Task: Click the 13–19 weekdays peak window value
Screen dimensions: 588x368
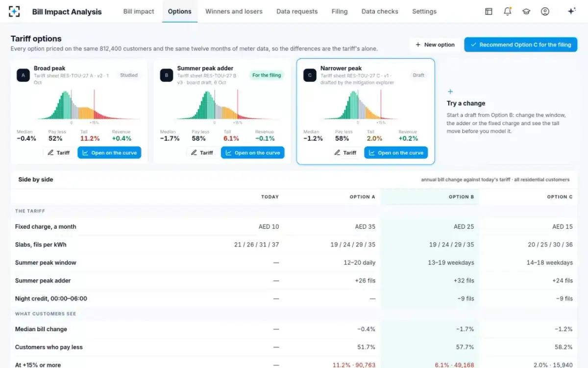Action: [451, 263]
